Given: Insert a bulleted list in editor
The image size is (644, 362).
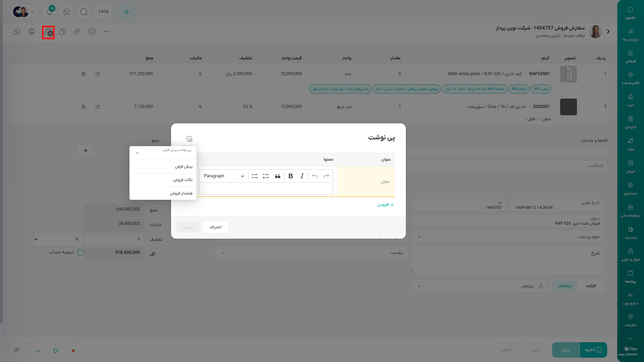Looking at the screenshot, I should point(255,176).
